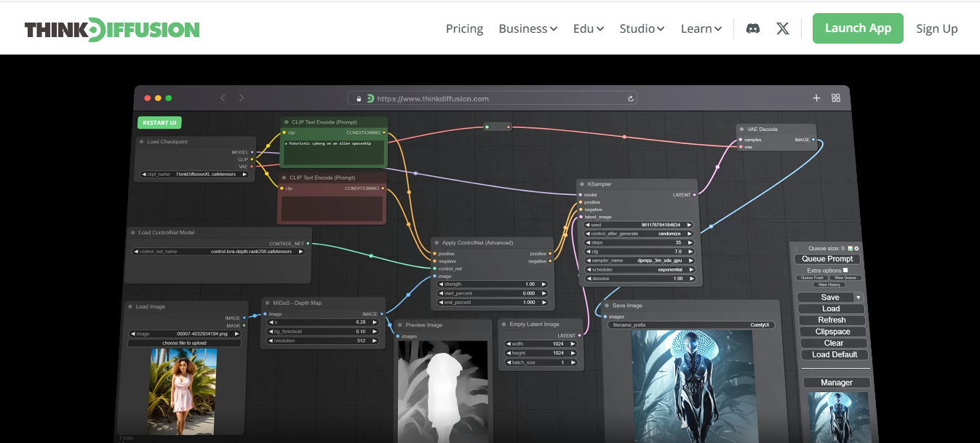Click the browser back arrow in mockup
The height and width of the screenshot is (443, 980).
coord(223,98)
